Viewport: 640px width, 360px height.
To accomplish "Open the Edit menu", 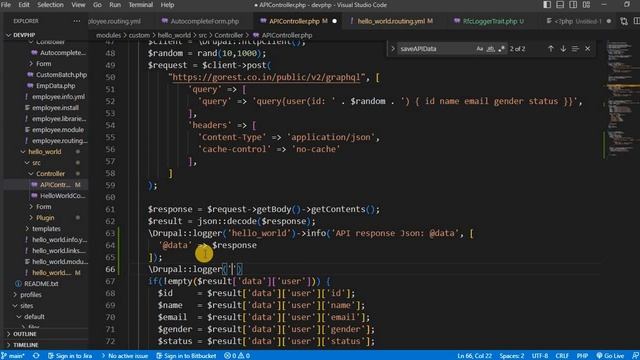I will coord(24,5).
